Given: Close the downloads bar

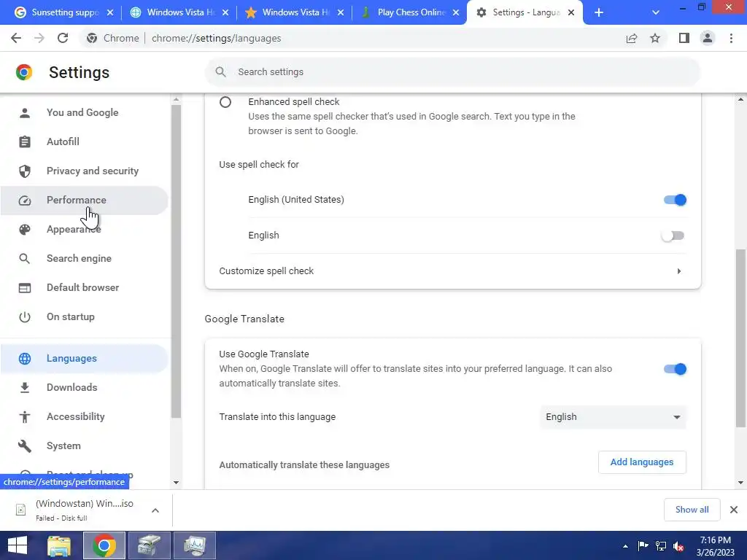Looking at the screenshot, I should pos(734,510).
